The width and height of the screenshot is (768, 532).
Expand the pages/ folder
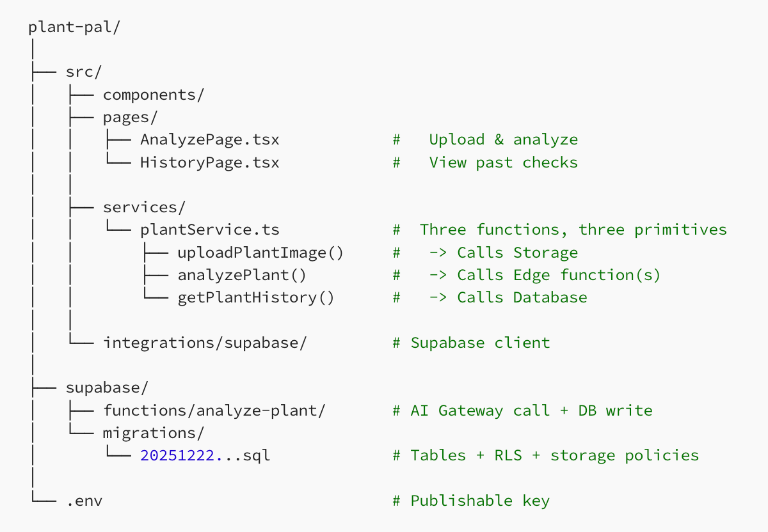130,117
